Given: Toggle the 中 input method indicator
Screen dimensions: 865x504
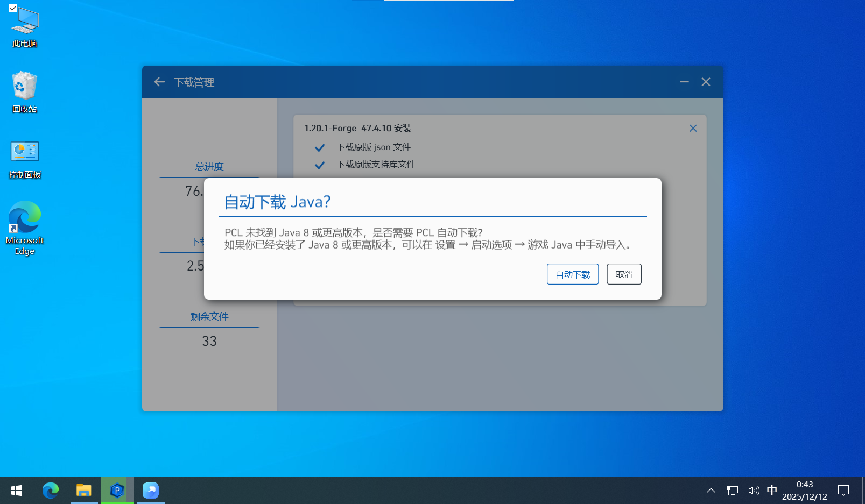Looking at the screenshot, I should click(x=772, y=491).
